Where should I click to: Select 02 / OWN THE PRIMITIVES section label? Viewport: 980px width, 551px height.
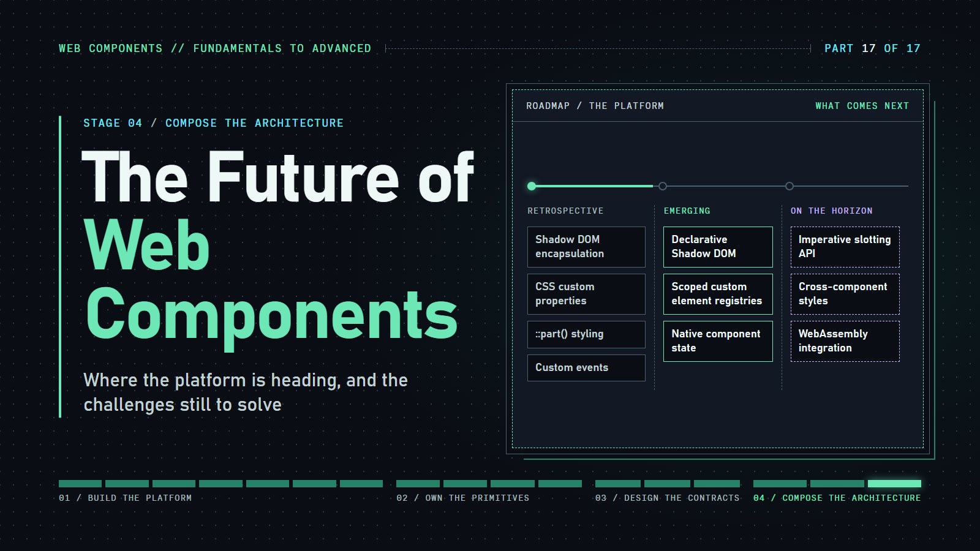(462, 498)
